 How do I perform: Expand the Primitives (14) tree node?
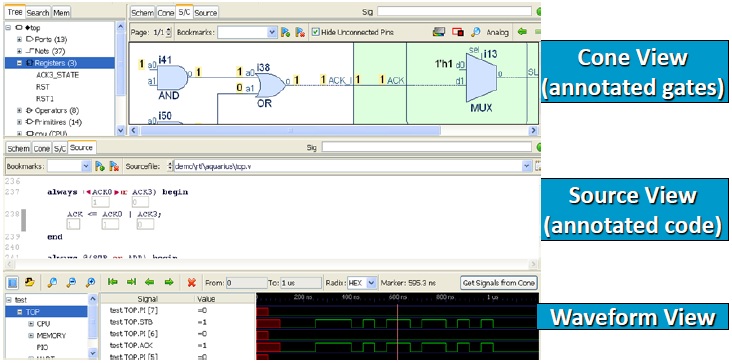19,122
